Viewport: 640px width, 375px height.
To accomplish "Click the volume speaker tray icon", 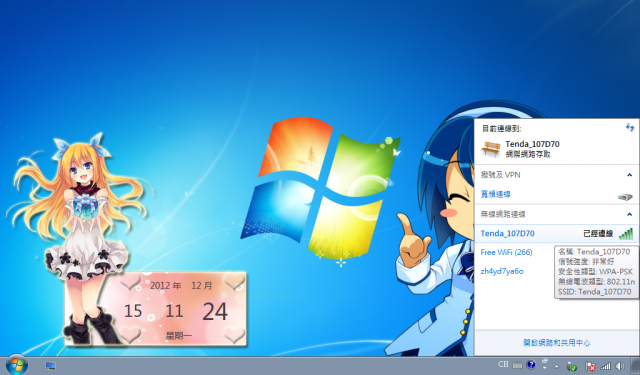I will point(620,366).
